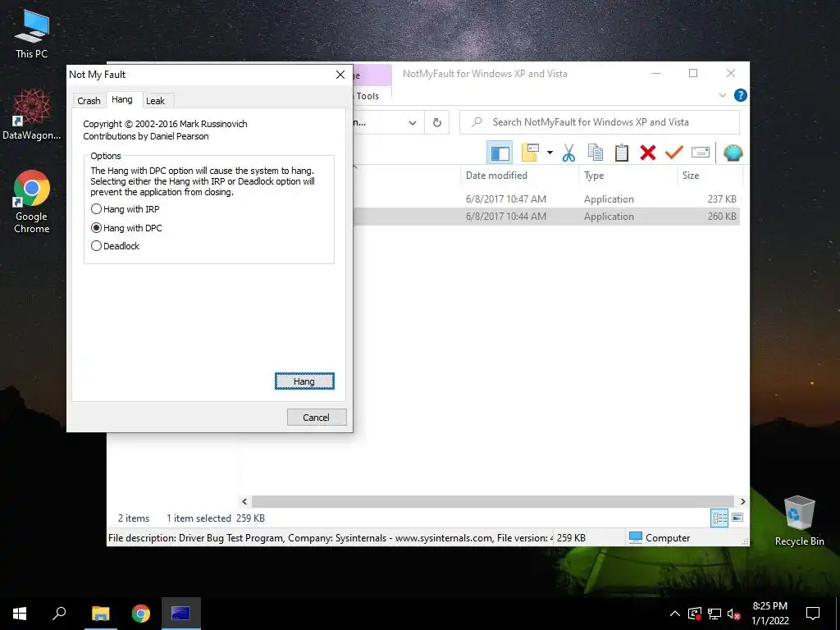Viewport: 840px width, 630px height.
Task: Click the 6/8/2017 10:47 AM date cell
Action: pos(505,199)
